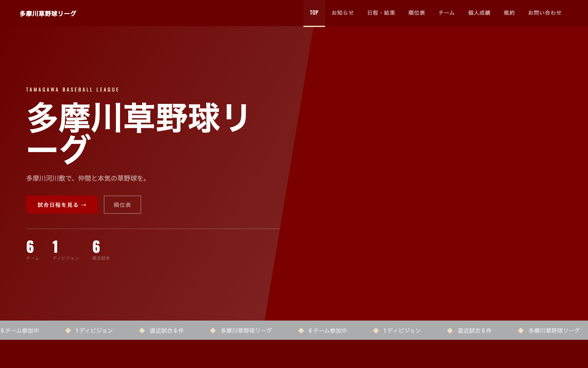The height and width of the screenshot is (368, 588).
Task: Open the お知らせ menu item
Action: tap(343, 13)
